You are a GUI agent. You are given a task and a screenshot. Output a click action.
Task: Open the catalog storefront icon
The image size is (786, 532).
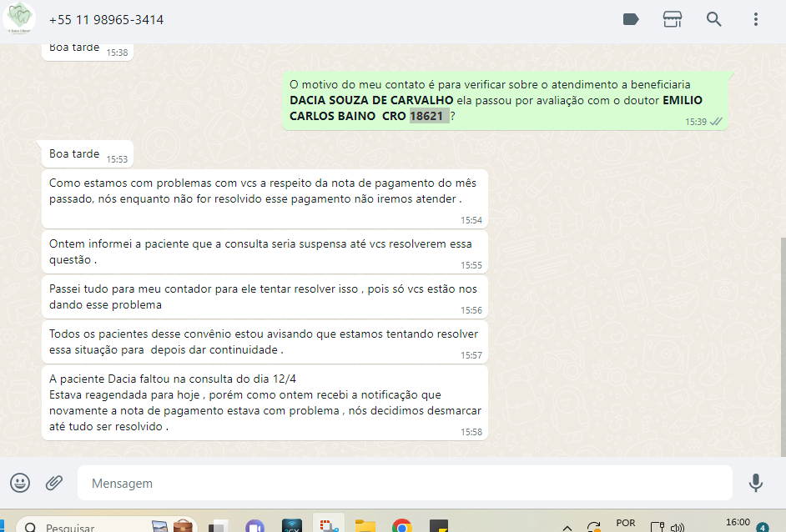point(673,19)
